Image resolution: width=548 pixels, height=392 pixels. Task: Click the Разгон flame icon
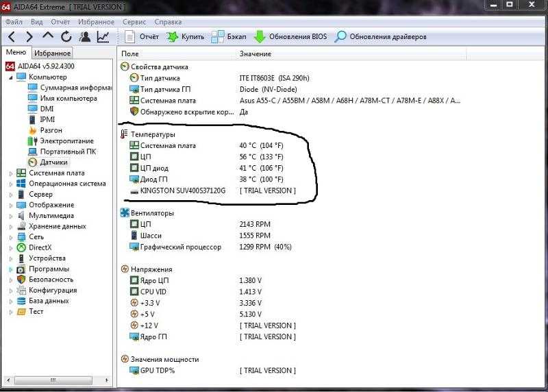pyautogui.click(x=32, y=130)
